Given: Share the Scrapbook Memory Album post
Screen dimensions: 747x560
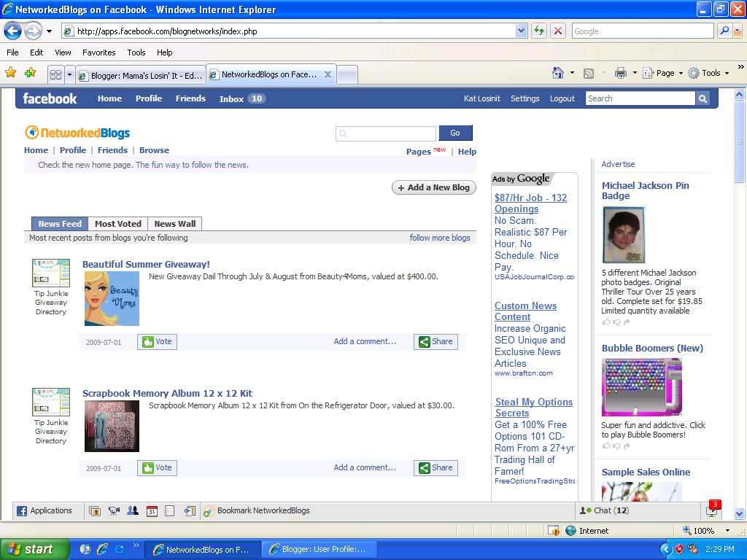Looking at the screenshot, I should pyautogui.click(x=436, y=467).
